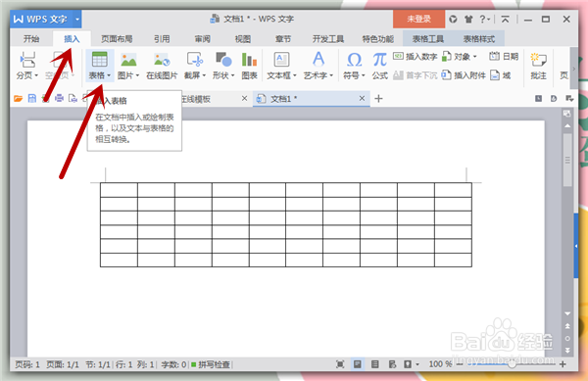Click the eye protection mode icon in status bar
The width and height of the screenshot is (588, 381).
pyautogui.click(x=408, y=364)
